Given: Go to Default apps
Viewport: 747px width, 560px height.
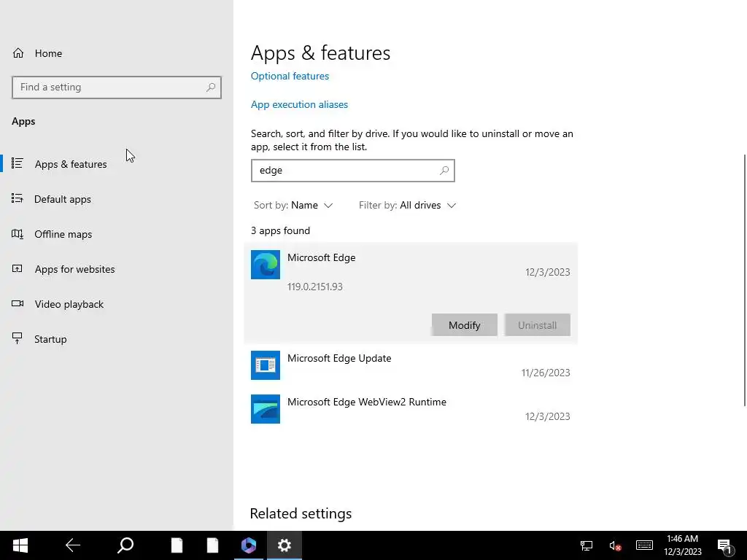Looking at the screenshot, I should [x=117, y=199].
